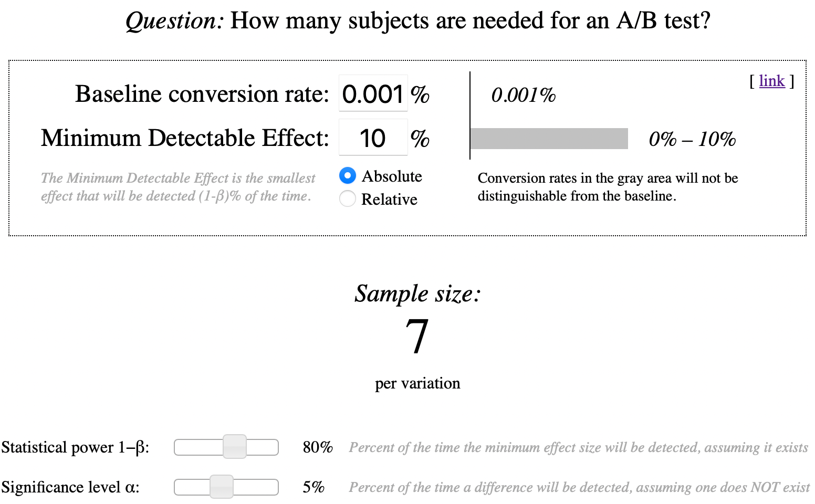
Task: Click the "per variation" caption
Action: click(x=417, y=383)
